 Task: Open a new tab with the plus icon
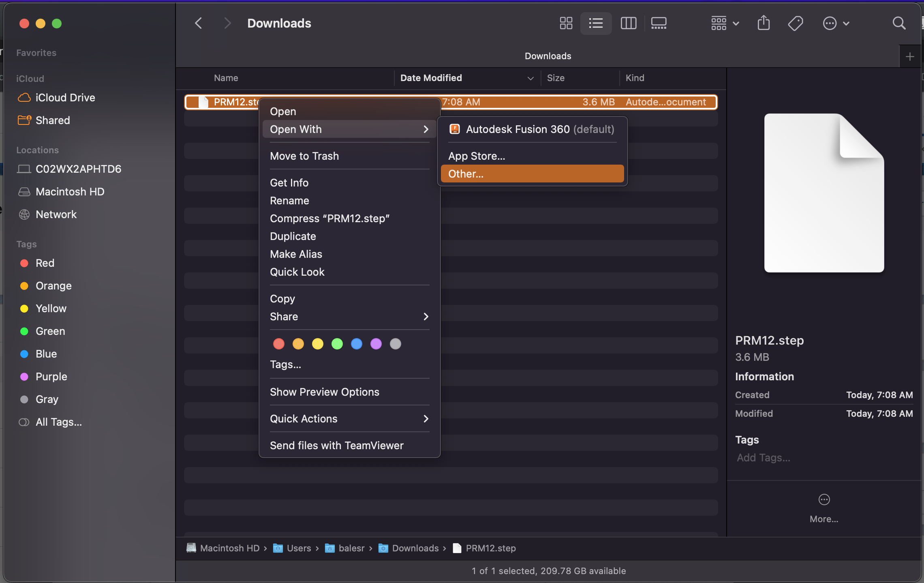point(909,56)
